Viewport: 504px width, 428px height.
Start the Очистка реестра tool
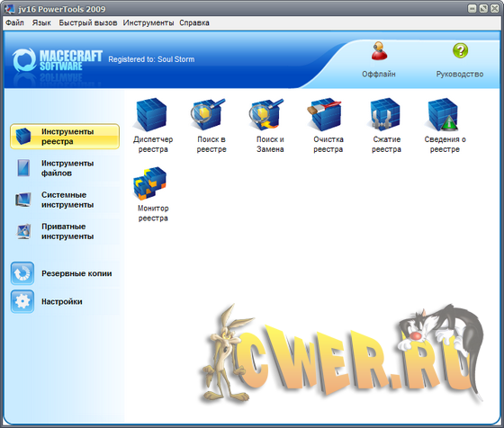tap(328, 126)
